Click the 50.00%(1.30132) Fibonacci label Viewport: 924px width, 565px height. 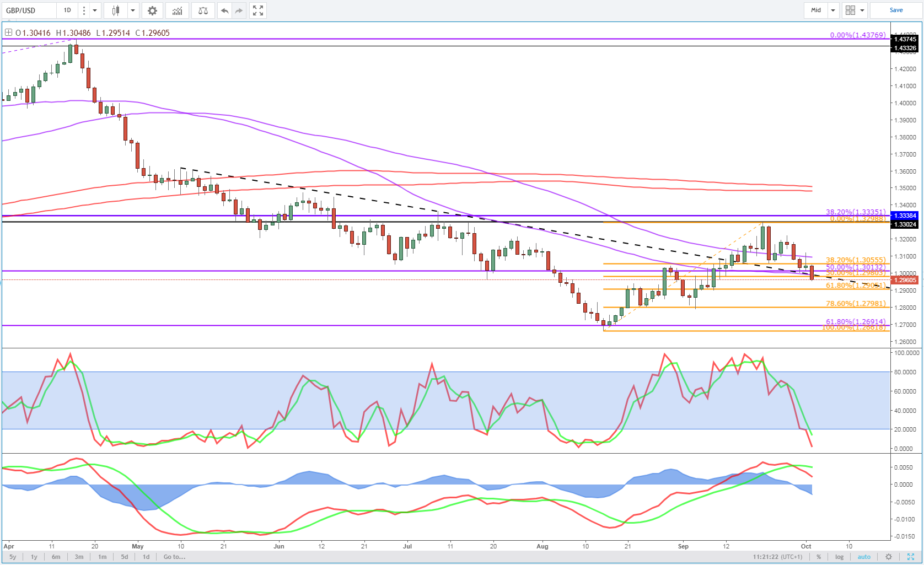856,267
